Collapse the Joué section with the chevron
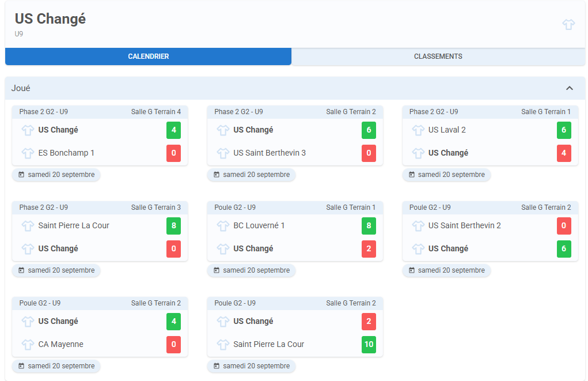 (x=569, y=88)
